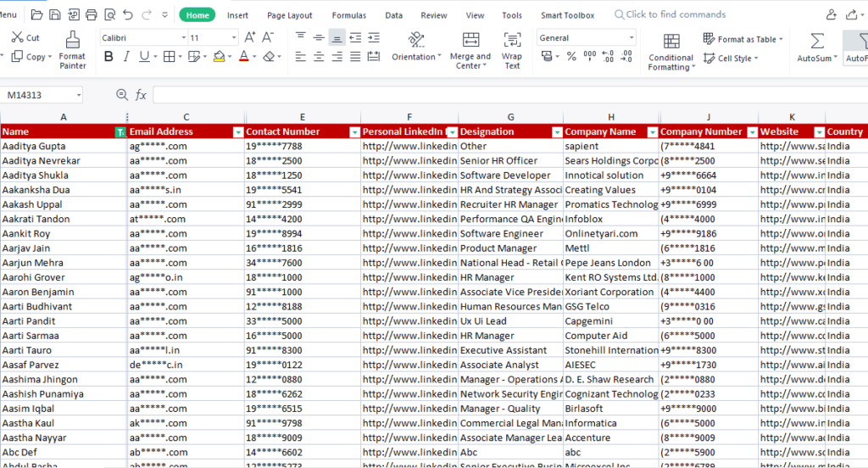The height and width of the screenshot is (468, 868).
Task: Click the Orientation button
Action: pyautogui.click(x=416, y=47)
